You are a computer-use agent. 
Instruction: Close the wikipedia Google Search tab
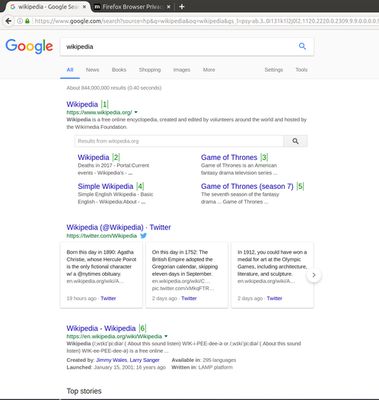tap(84, 6)
